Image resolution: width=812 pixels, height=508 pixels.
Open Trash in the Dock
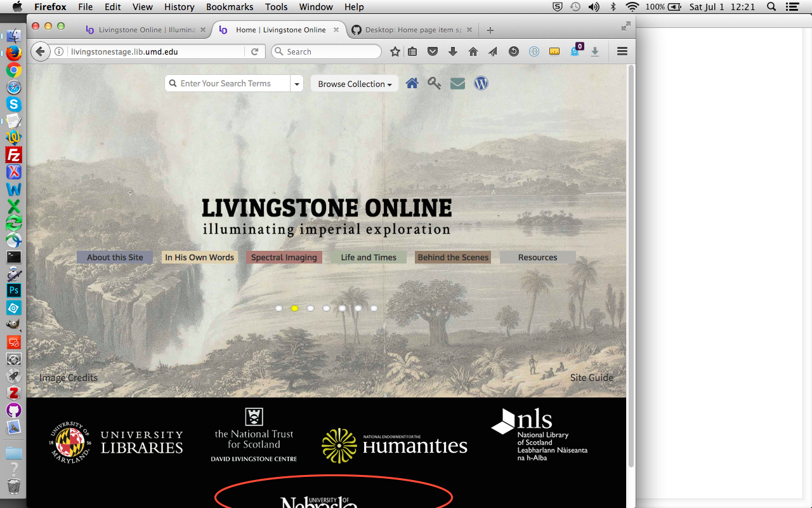pos(14,486)
